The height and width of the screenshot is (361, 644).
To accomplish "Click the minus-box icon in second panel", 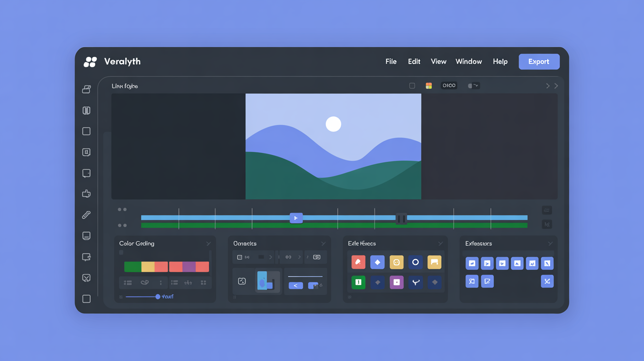I will tap(240, 257).
